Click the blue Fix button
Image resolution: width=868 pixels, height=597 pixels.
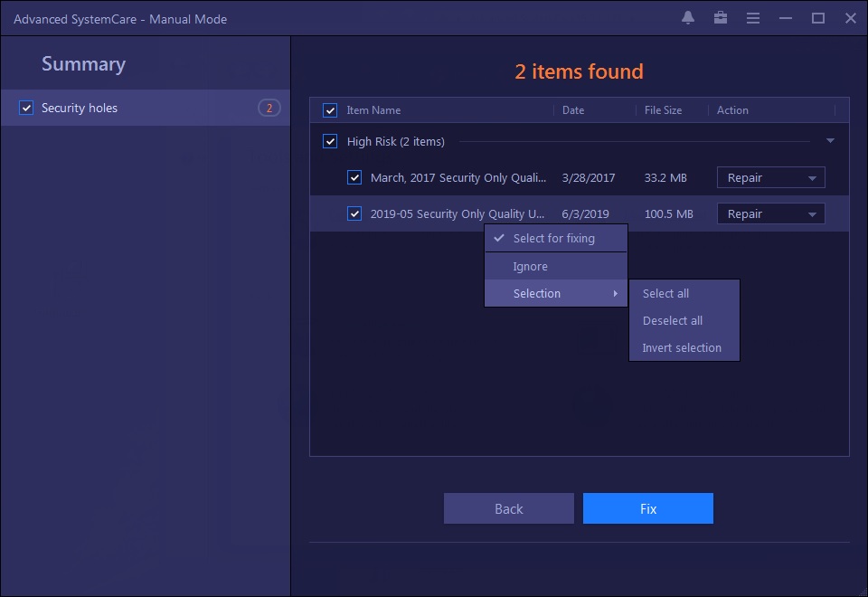tap(647, 508)
